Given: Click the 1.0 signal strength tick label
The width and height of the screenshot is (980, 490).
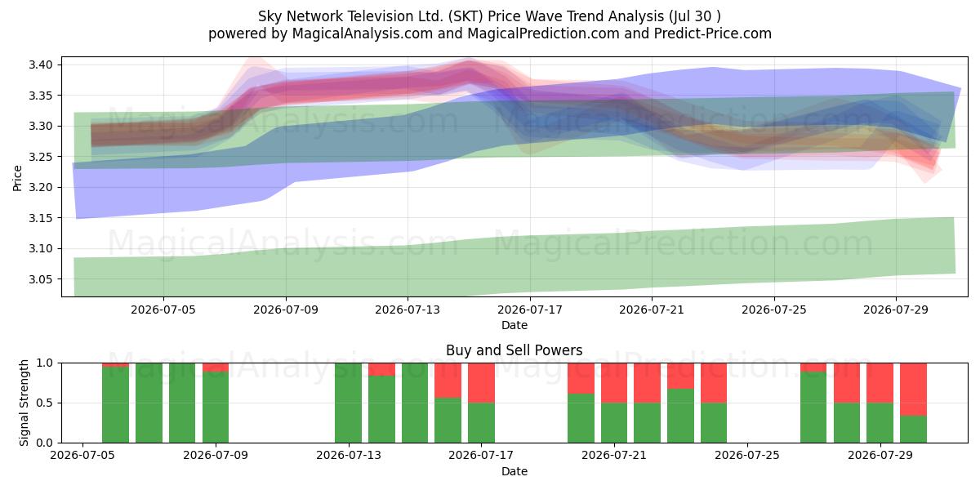Looking at the screenshot, I should coord(47,363).
